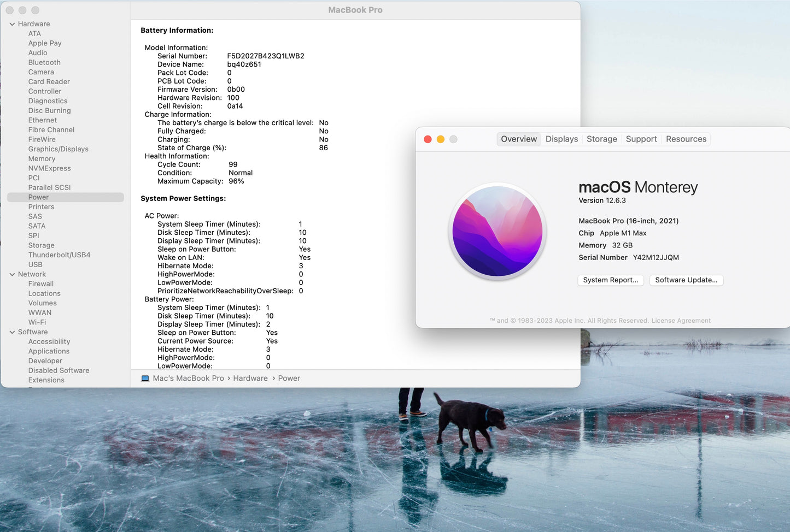Screen dimensions: 790x532
Task: Click the macOS Monterey logo image
Action: pyautogui.click(x=497, y=231)
